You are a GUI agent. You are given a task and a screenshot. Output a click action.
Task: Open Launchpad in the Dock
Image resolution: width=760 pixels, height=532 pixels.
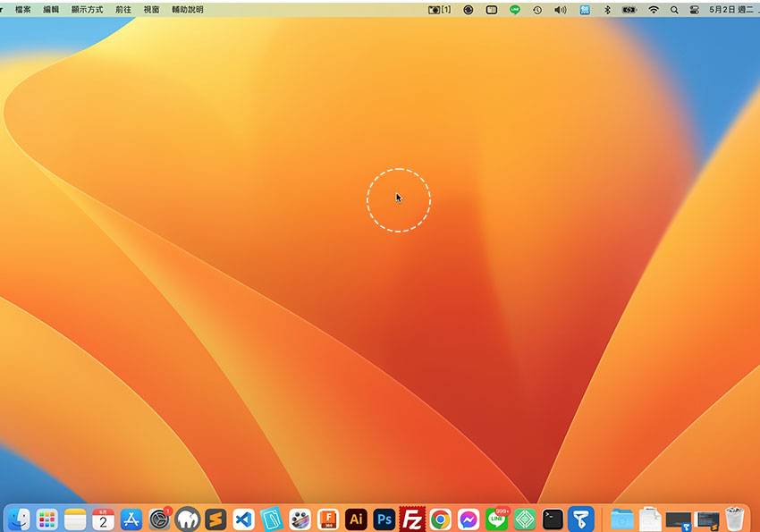tap(47, 519)
